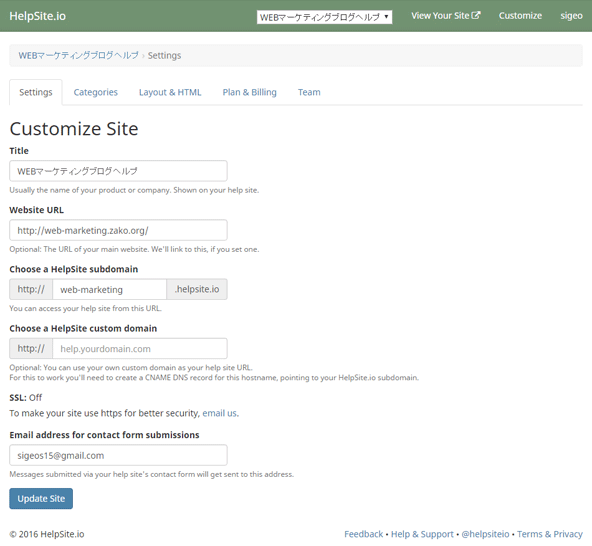Click the Update Site button
The width and height of the screenshot is (592, 546).
(41, 498)
